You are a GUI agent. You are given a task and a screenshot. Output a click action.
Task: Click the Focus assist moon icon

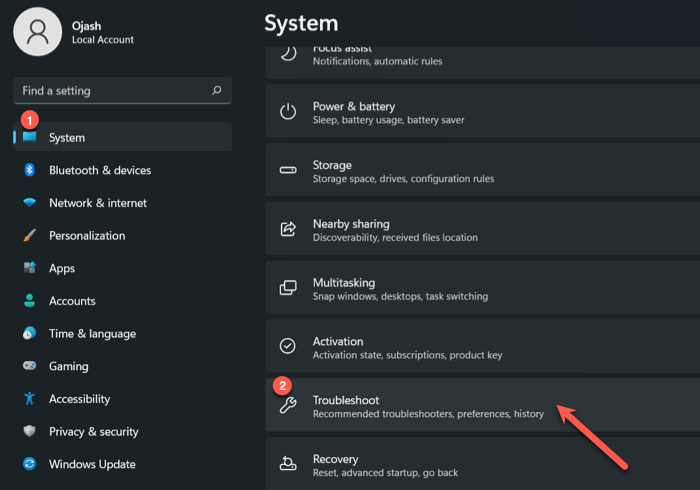pos(288,54)
